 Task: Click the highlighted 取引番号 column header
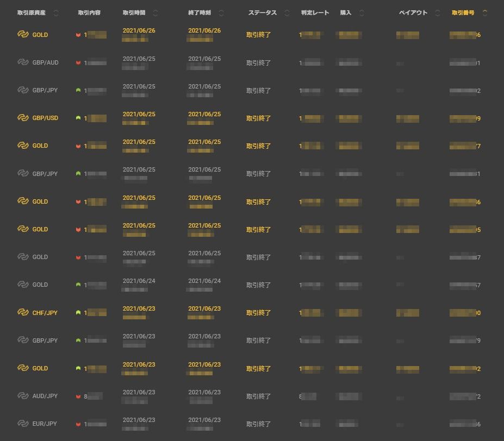[x=463, y=13]
